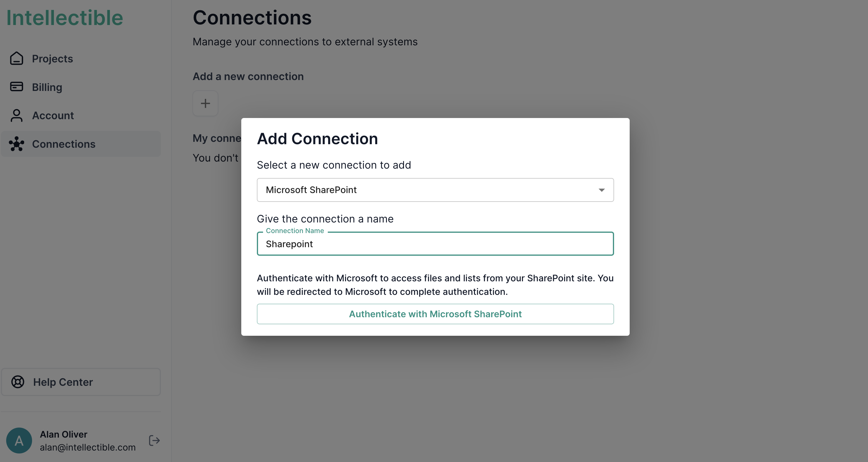The width and height of the screenshot is (868, 462).
Task: Expand the connection type dropdown arrow
Action: click(601, 190)
